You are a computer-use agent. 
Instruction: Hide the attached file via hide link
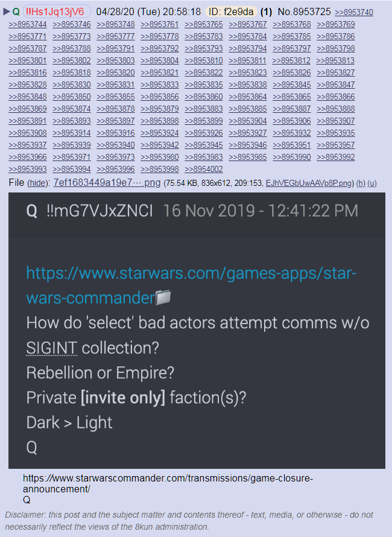pyautogui.click(x=39, y=183)
